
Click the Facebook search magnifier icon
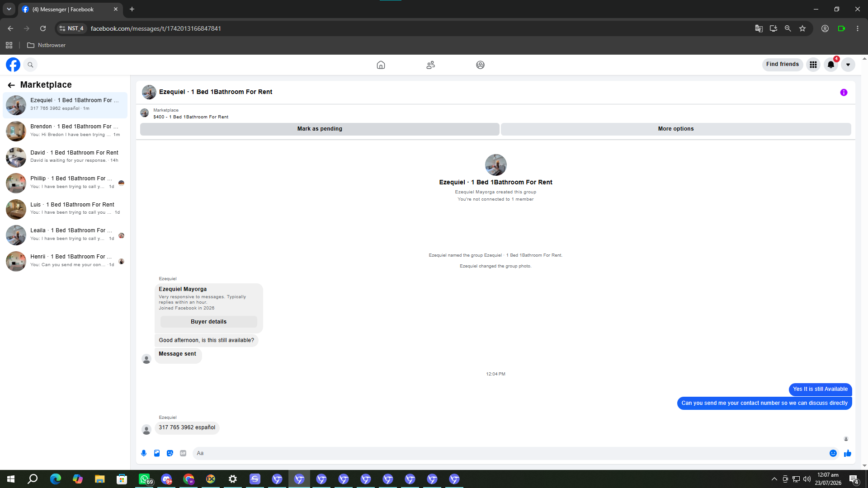pos(30,65)
